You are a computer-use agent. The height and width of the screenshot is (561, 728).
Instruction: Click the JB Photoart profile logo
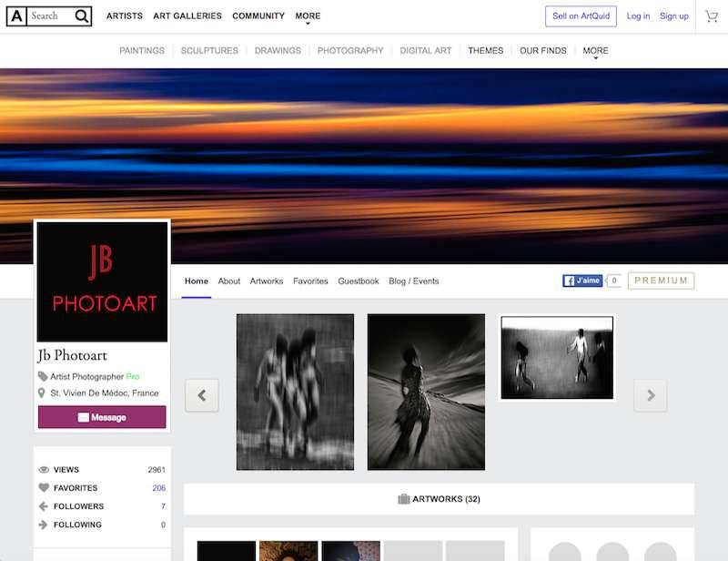(x=102, y=281)
